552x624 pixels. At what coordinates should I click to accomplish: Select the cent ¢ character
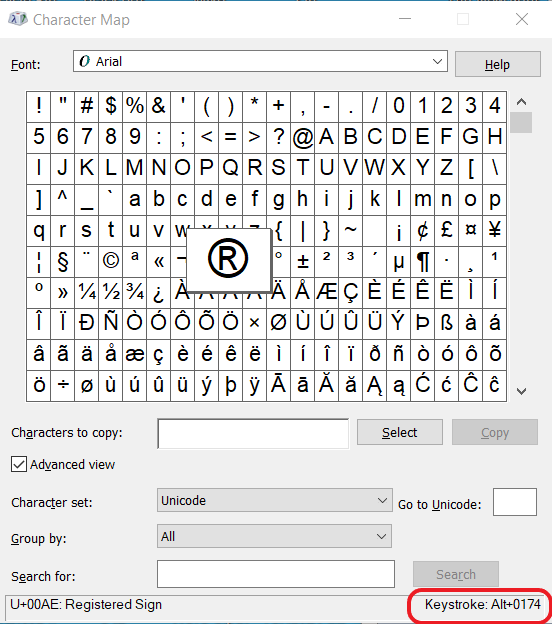pyautogui.click(x=423, y=230)
